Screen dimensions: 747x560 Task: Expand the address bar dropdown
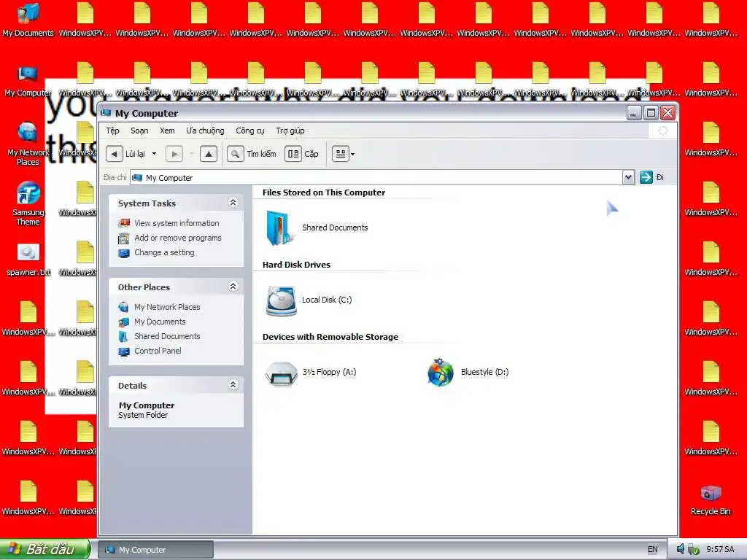(628, 178)
